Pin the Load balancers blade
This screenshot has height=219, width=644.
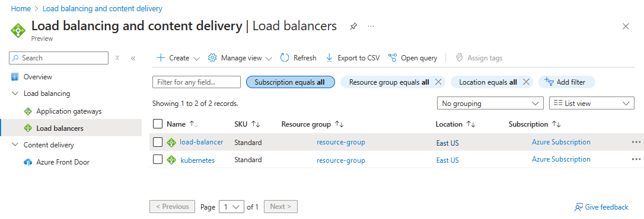pyautogui.click(x=353, y=27)
